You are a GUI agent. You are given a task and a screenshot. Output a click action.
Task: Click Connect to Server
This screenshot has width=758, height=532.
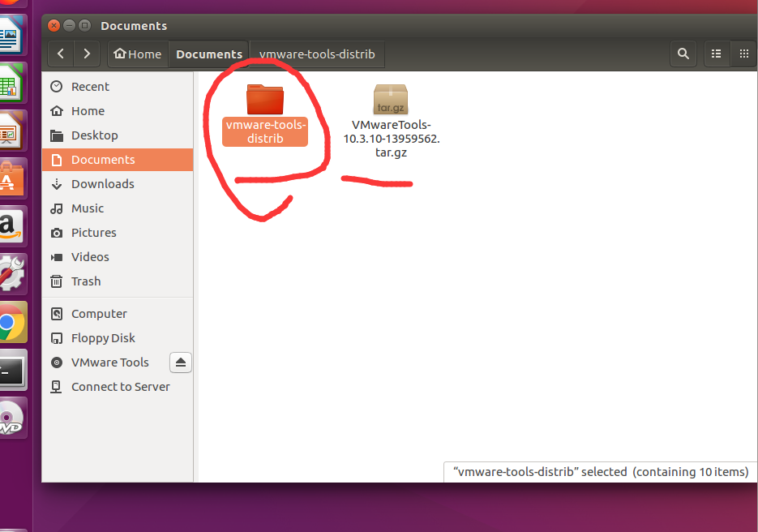118,386
